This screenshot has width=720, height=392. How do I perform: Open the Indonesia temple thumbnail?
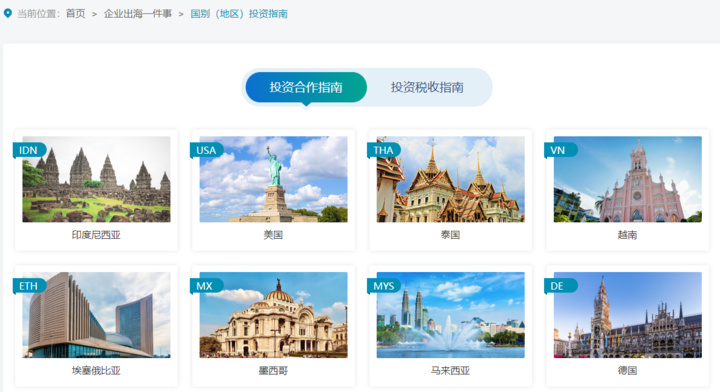click(x=96, y=179)
